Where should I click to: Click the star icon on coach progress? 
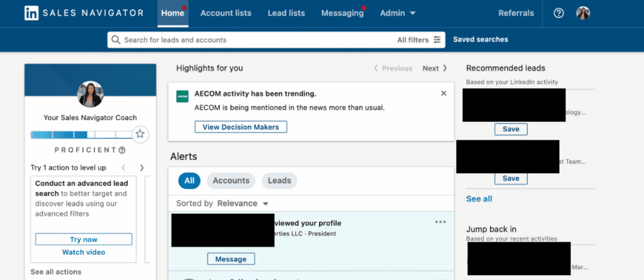(x=140, y=134)
